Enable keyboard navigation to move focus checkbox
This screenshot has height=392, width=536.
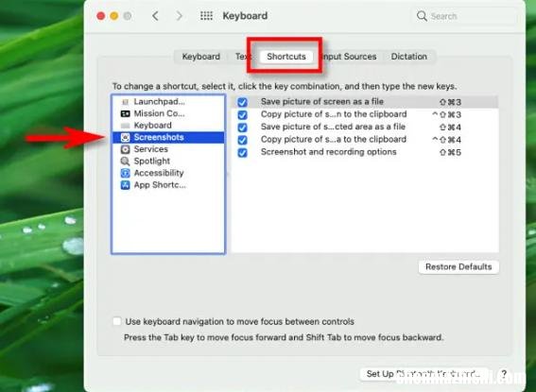(117, 321)
